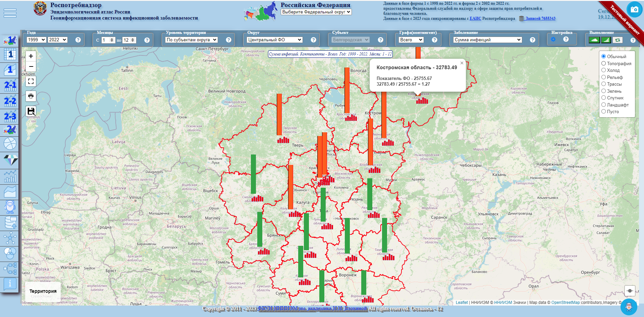This screenshot has height=317, width=644.
Task: Open the hamburger menu
Action: tap(10, 13)
